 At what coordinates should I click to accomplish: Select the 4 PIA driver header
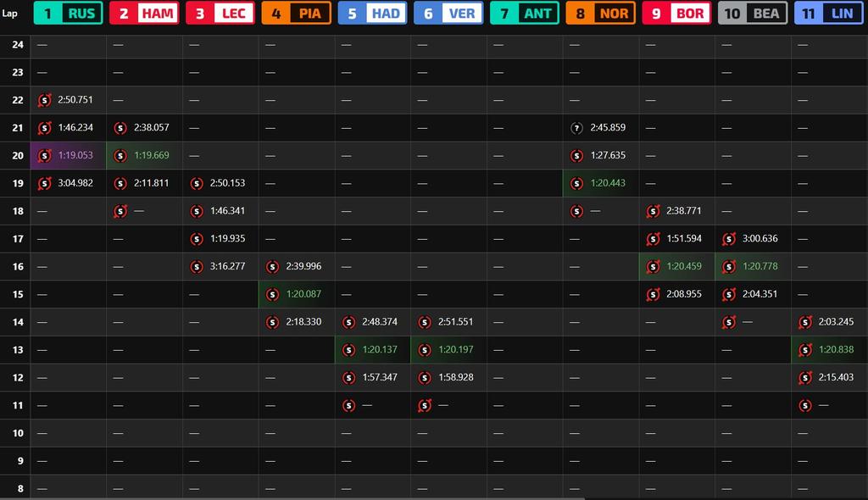pyautogui.click(x=296, y=13)
